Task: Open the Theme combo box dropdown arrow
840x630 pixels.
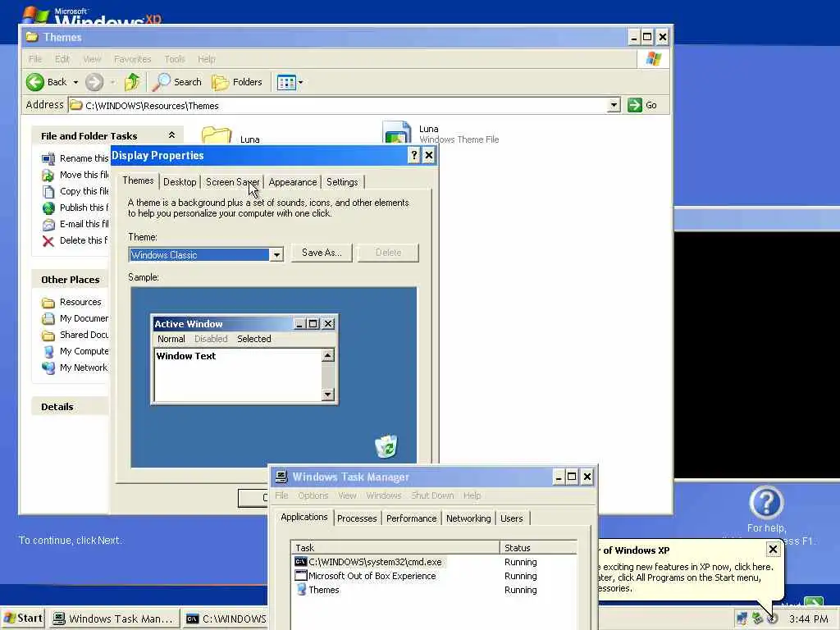Action: [x=276, y=255]
